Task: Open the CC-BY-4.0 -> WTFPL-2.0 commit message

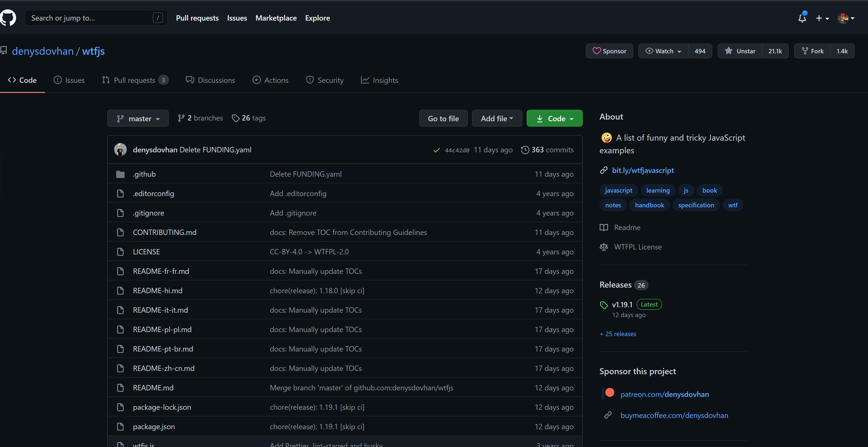Action: (309, 252)
